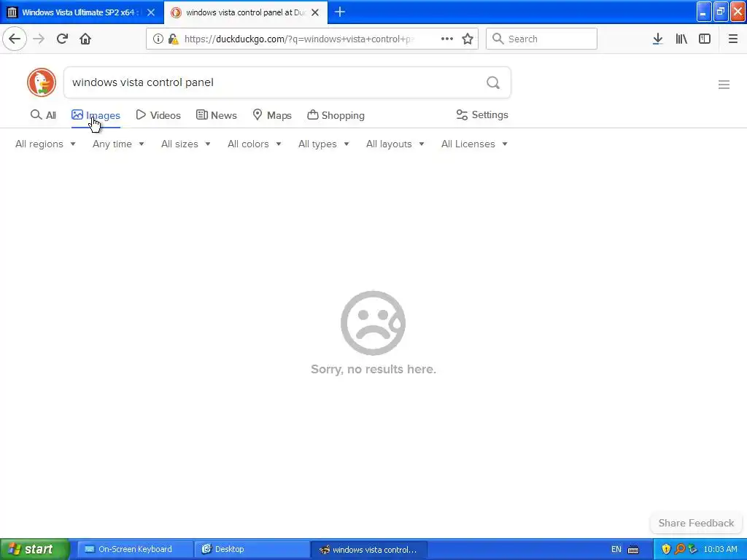
Task: Switch to On-Screen Keyboard taskbar item
Action: 135,549
